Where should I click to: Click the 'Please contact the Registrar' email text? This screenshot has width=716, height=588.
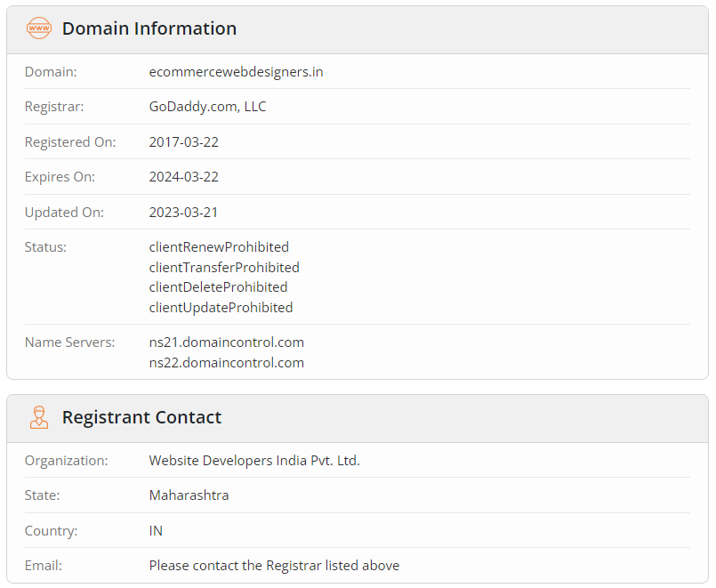[x=274, y=566]
